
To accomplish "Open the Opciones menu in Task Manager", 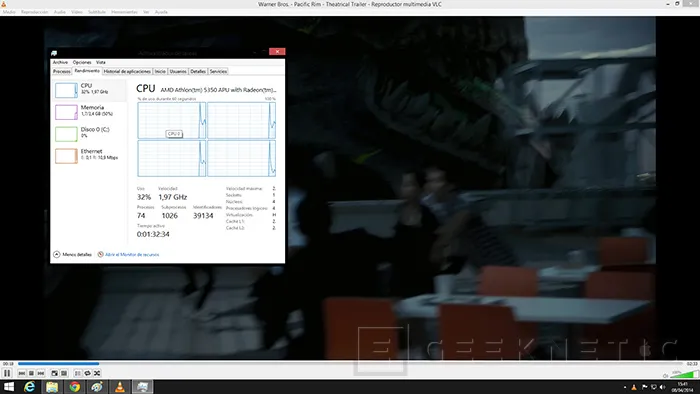I will (x=82, y=62).
